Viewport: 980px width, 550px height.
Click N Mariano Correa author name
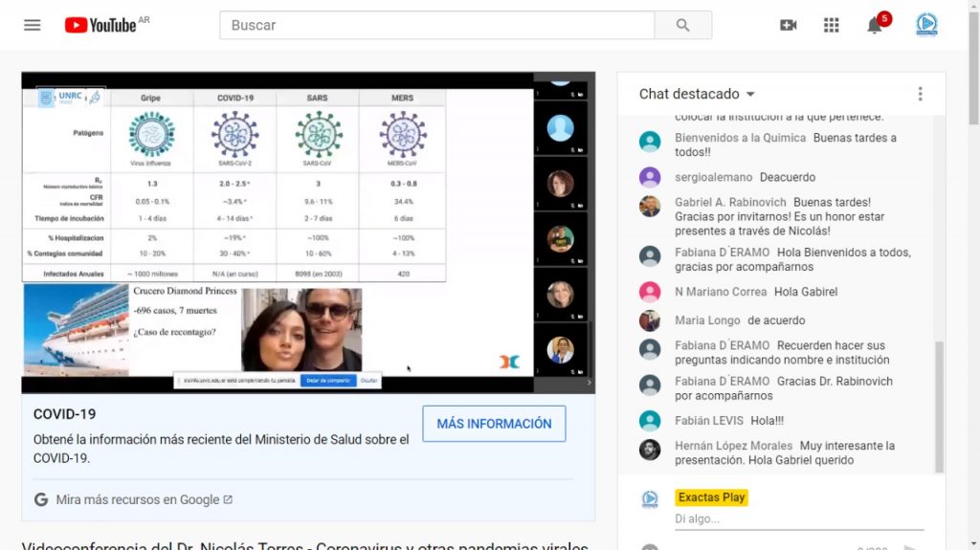(x=720, y=292)
